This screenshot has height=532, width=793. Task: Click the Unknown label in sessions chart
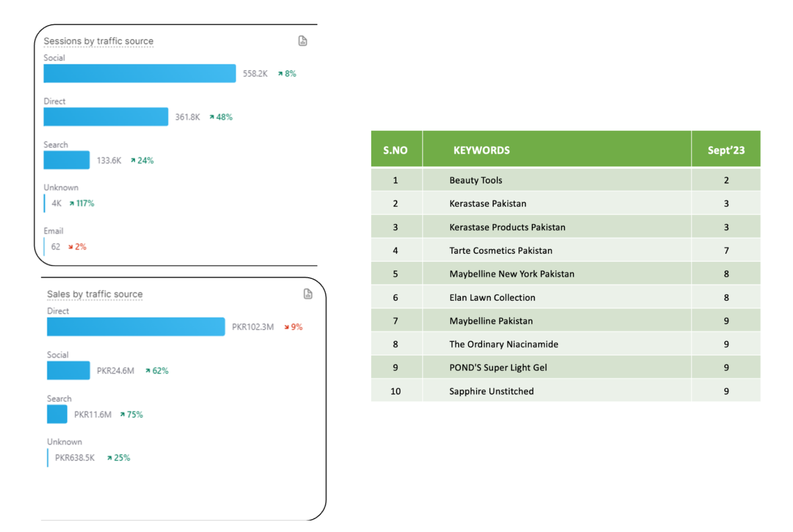[61, 187]
